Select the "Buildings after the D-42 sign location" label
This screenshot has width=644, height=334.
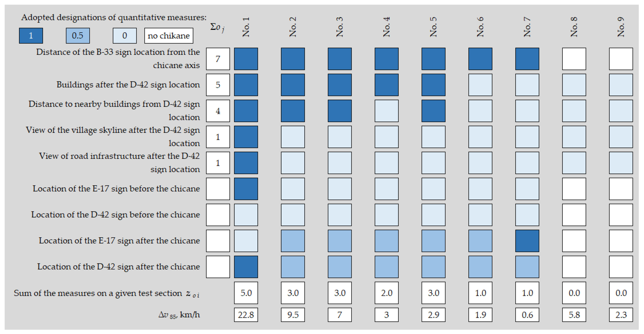[x=128, y=85]
